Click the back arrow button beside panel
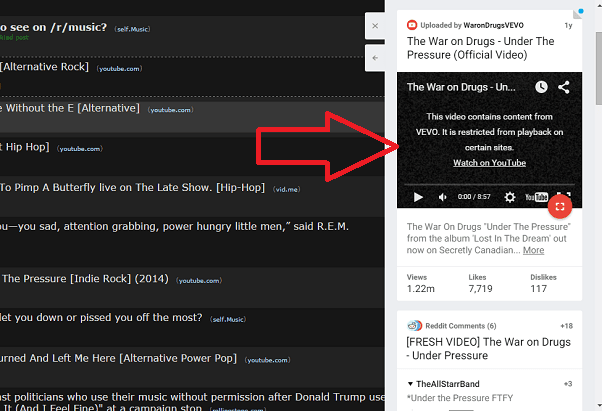 click(x=375, y=58)
